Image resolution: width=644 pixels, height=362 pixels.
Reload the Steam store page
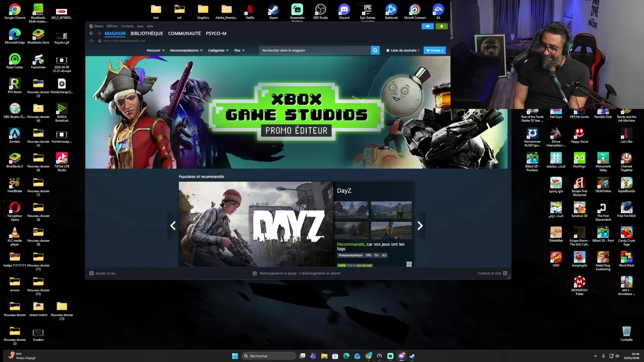[x=91, y=41]
